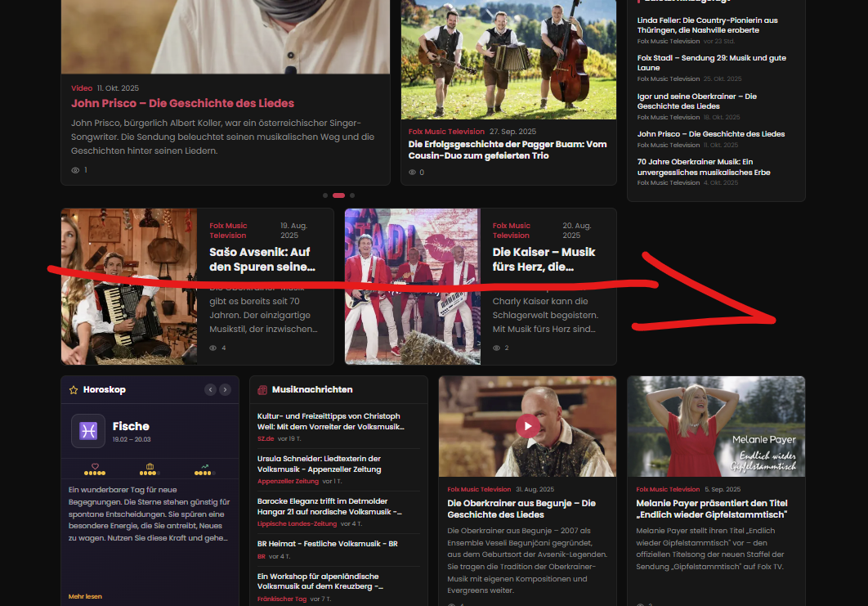Open John Prisco – Die Geschichte des Liedes headline
Viewport: 868px width, 606px height.
click(183, 104)
